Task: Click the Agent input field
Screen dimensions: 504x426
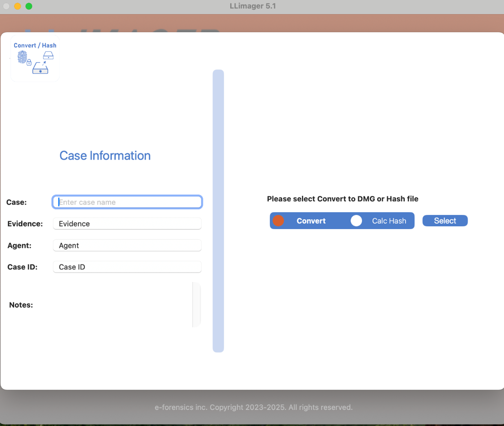Action: [127, 245]
